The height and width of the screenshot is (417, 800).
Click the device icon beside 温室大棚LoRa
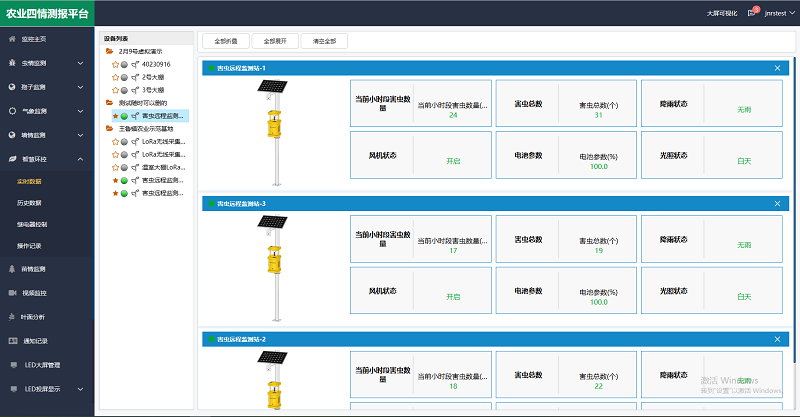click(x=135, y=167)
